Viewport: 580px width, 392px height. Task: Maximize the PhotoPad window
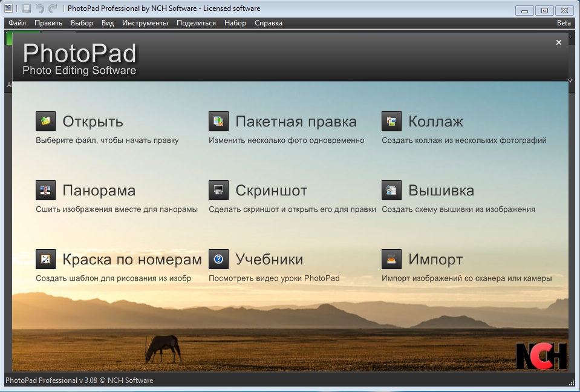(544, 10)
